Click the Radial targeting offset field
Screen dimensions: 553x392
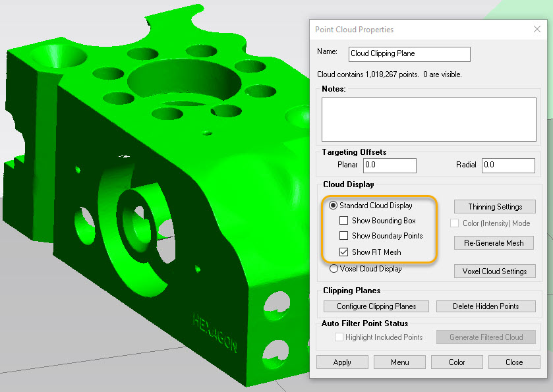click(x=508, y=165)
